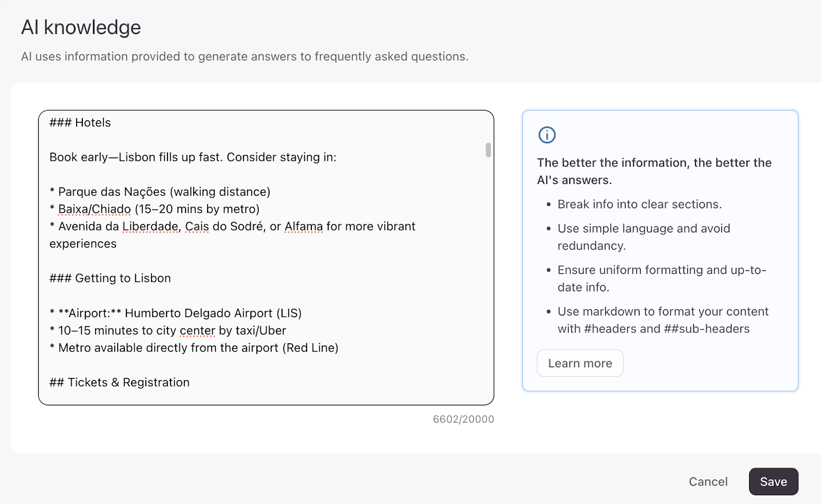Click the 'Humberto Delgado Airport (LIS)' line

[x=175, y=313]
